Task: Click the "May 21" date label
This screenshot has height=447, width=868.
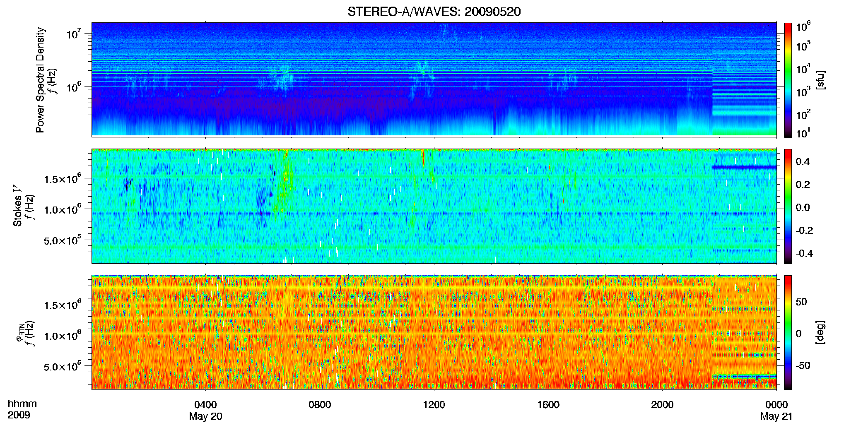Action: tap(776, 416)
